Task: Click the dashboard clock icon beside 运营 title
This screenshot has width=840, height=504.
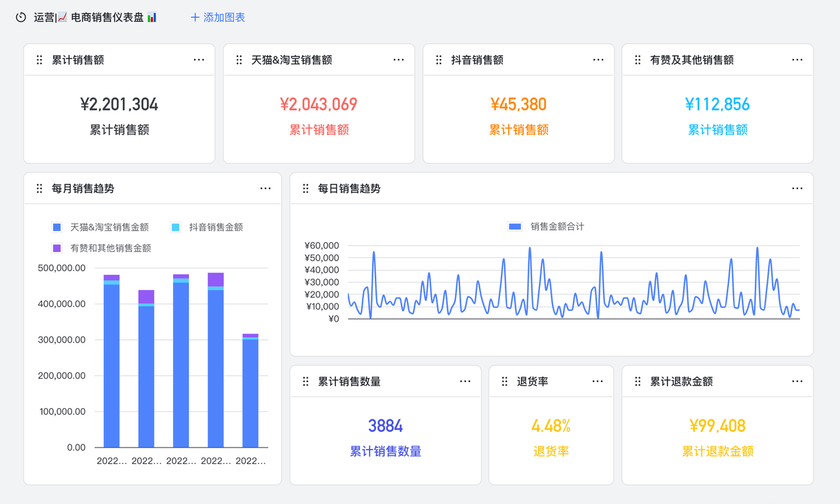Action: pos(20,18)
